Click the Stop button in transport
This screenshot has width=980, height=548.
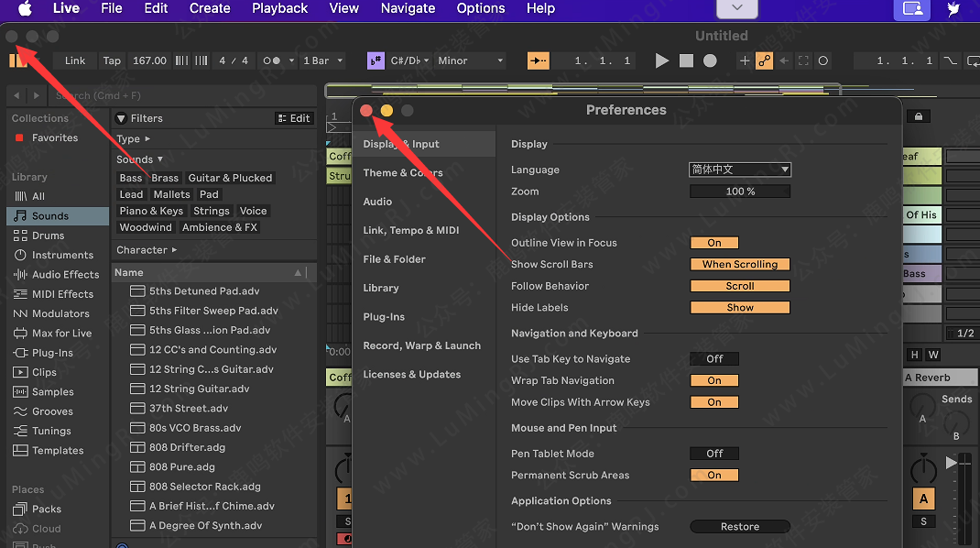tap(686, 60)
